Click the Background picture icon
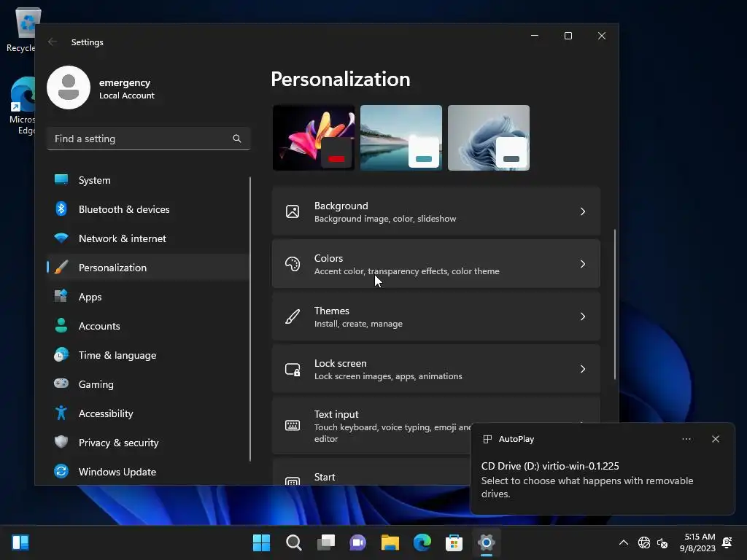Viewport: 747px width, 560px height. [x=293, y=211]
